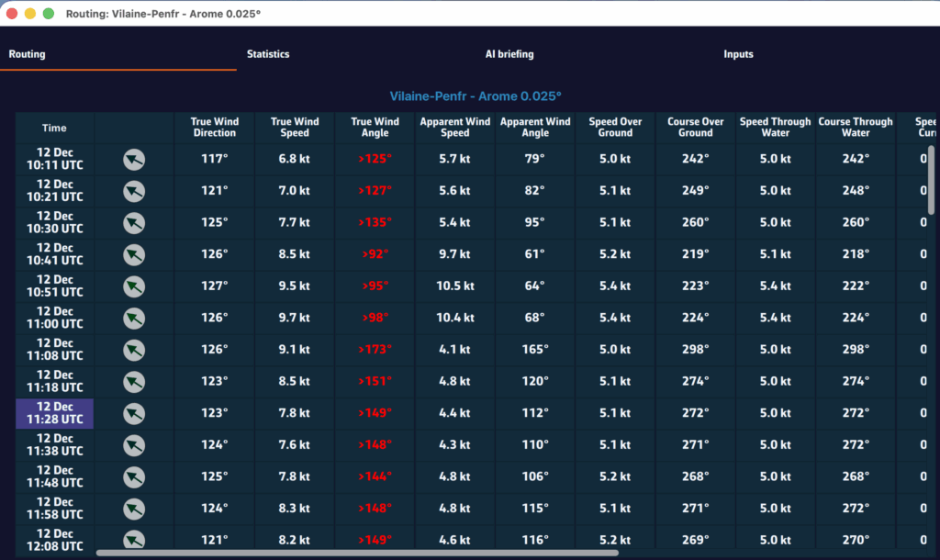This screenshot has width=940, height=560.
Task: Click wind direction arrow icon for 10:11 UTC
Action: [x=134, y=160]
